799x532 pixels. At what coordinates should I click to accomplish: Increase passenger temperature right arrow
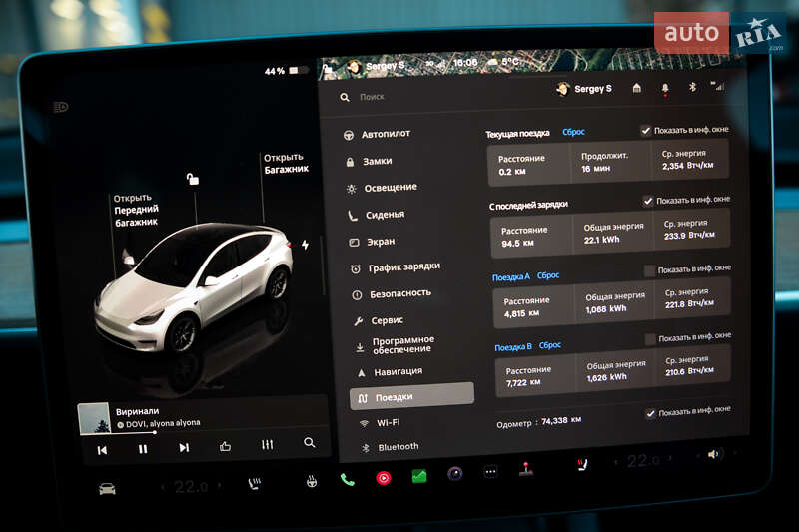point(670,458)
